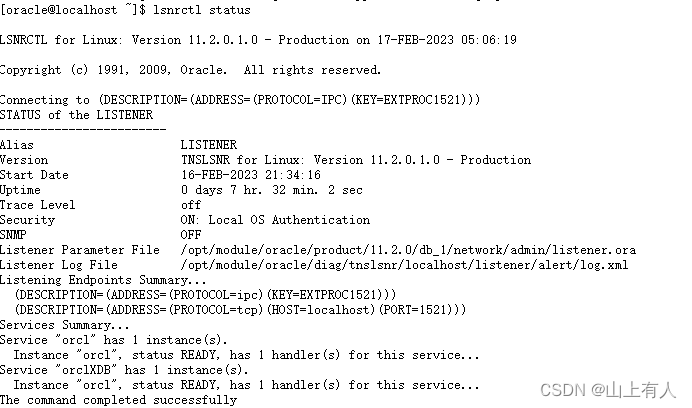Viewport: 692px width, 408px height.
Task: Click the SNMP OFF value
Action: [x=191, y=235]
